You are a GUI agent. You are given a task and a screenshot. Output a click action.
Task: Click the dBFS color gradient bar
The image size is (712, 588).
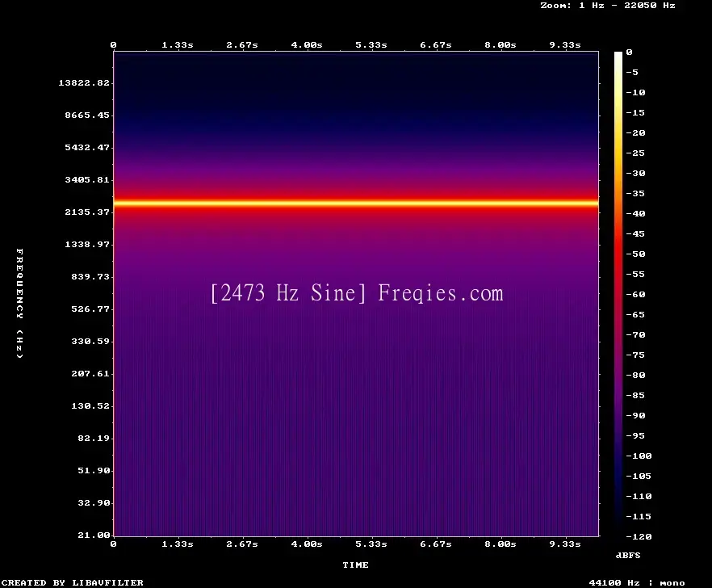[618, 294]
